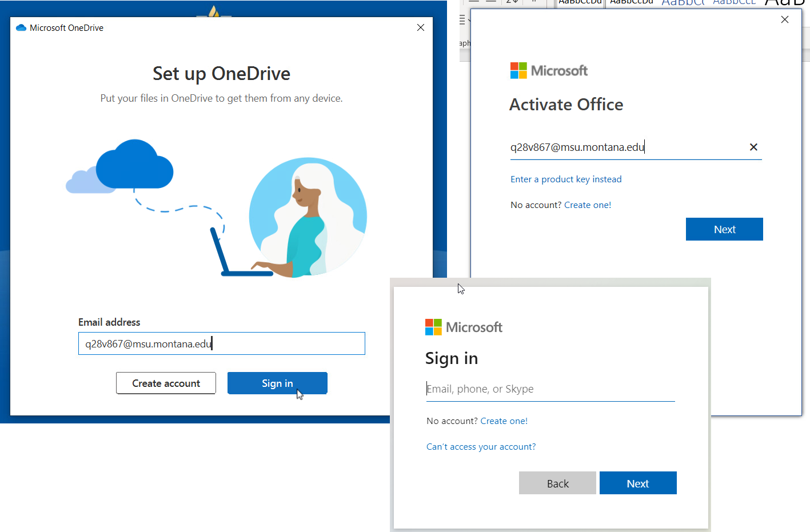Click 'Create one!' in the Sign in dialog
This screenshot has height=532, width=810.
504,421
